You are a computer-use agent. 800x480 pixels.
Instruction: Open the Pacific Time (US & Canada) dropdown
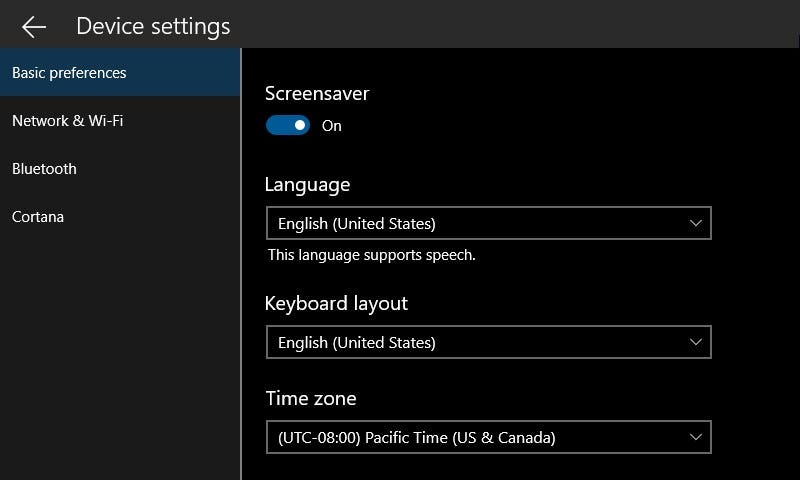(489, 437)
